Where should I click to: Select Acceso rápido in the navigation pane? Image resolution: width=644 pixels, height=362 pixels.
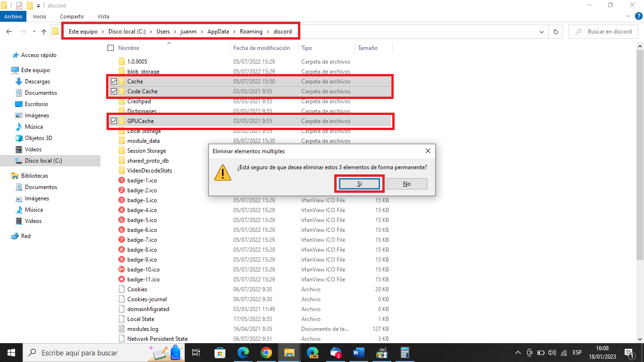tap(39, 55)
